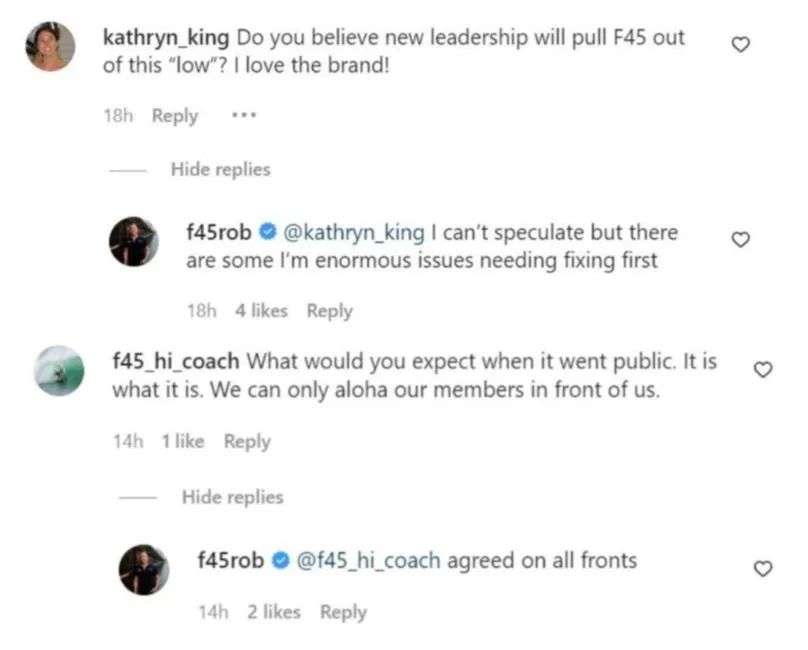808x650 pixels.
Task: Click the @f45_hi_coach mention link
Action: (x=369, y=560)
